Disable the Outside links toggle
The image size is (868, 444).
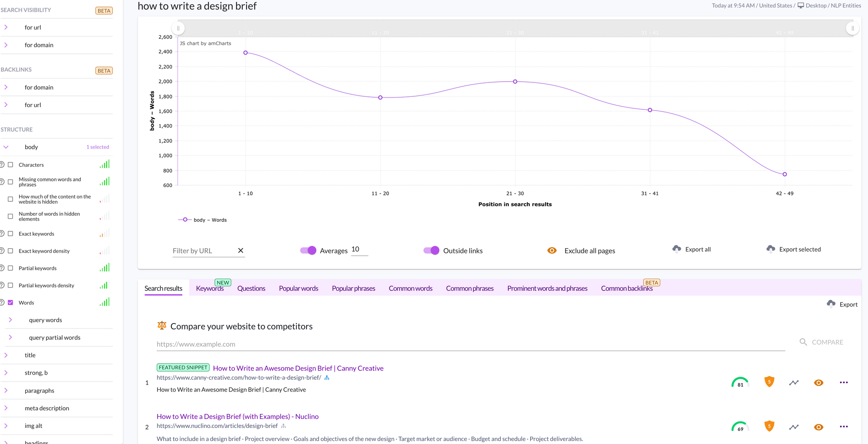tap(431, 250)
